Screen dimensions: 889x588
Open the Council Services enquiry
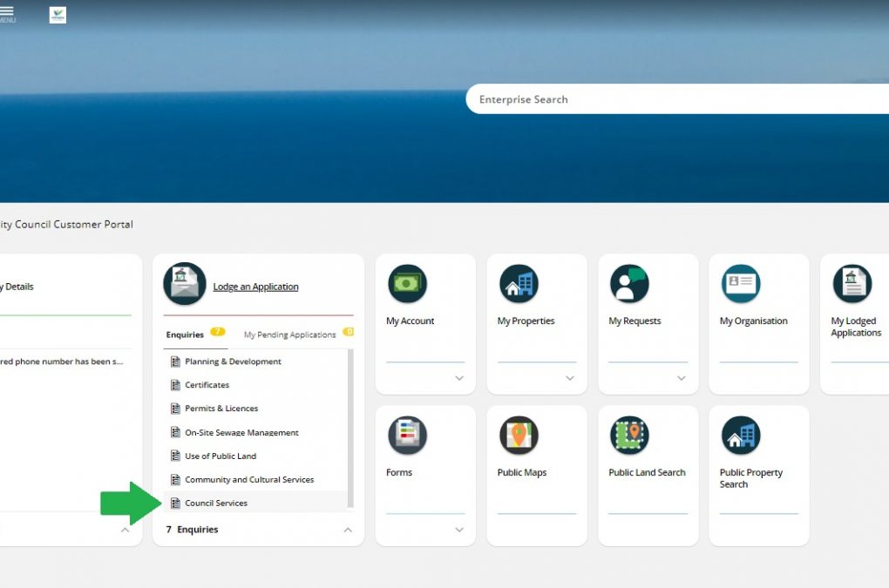pyautogui.click(x=216, y=503)
